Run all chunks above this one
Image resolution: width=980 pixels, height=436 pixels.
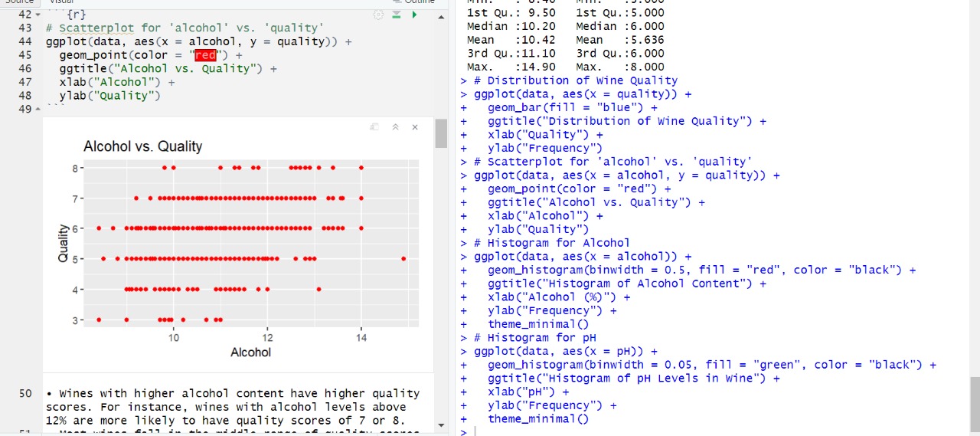click(x=397, y=15)
